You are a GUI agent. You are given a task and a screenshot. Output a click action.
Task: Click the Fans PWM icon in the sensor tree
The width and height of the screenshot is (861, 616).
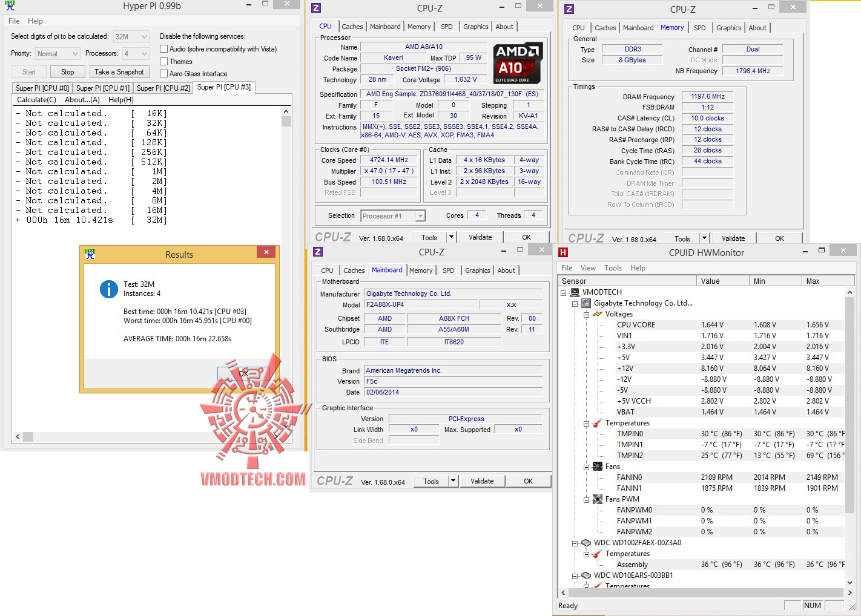[598, 499]
